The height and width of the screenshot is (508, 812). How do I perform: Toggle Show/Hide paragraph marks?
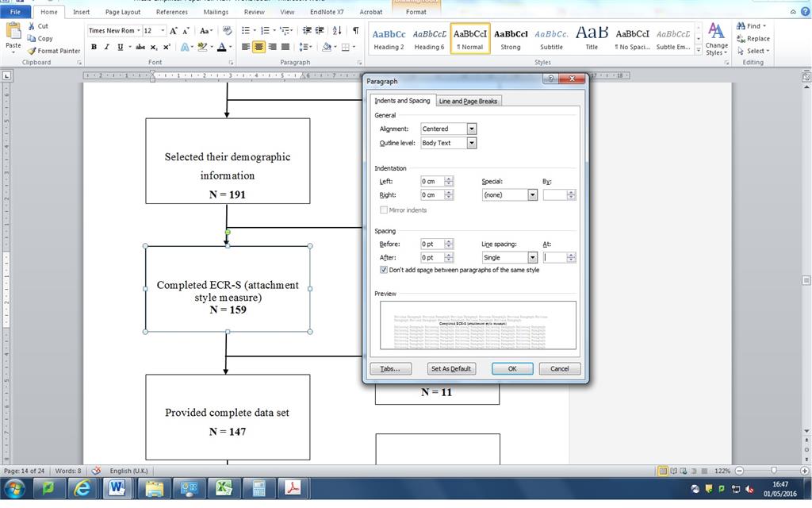click(x=356, y=31)
